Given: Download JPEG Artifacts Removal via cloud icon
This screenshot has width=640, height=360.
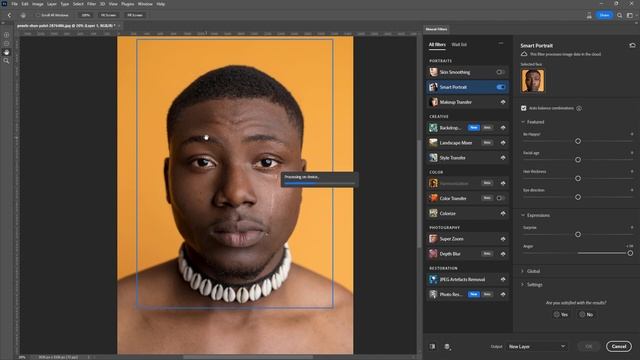Looking at the screenshot, I should 503,280.
